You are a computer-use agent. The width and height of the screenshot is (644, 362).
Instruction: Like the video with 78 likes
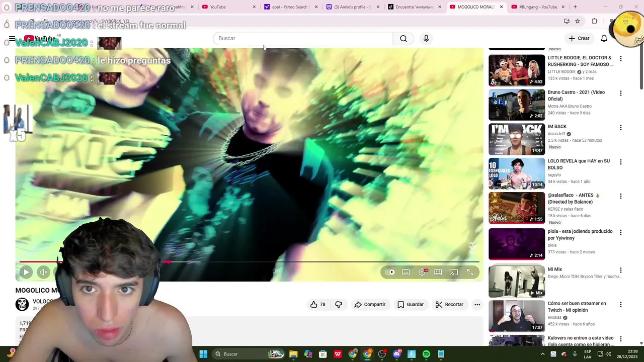(318, 304)
